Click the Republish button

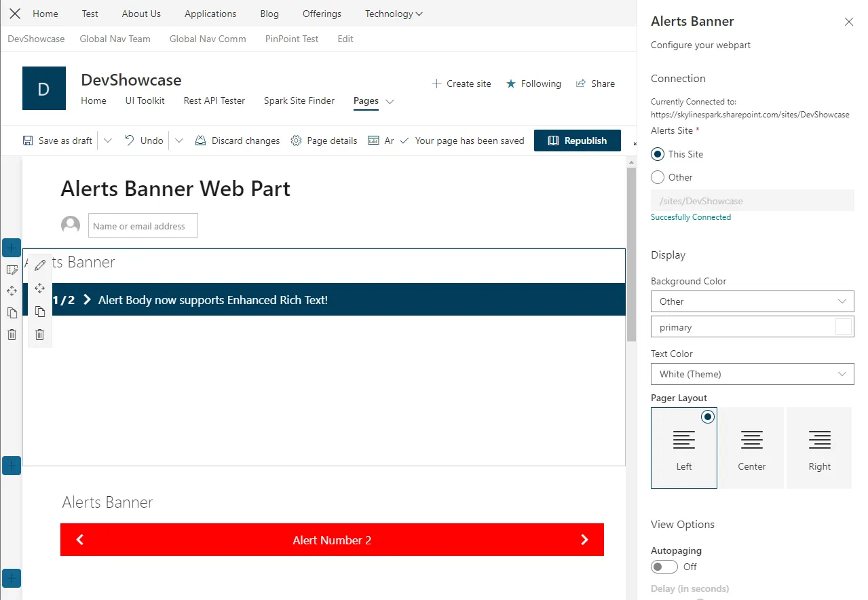pyautogui.click(x=578, y=140)
